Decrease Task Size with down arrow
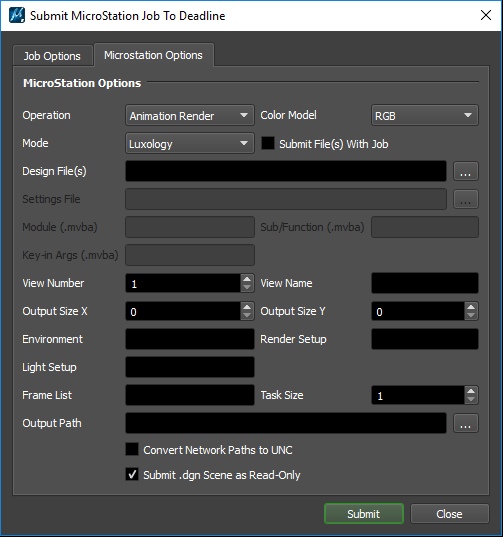Viewport: 503px width, 537px height. point(471,400)
